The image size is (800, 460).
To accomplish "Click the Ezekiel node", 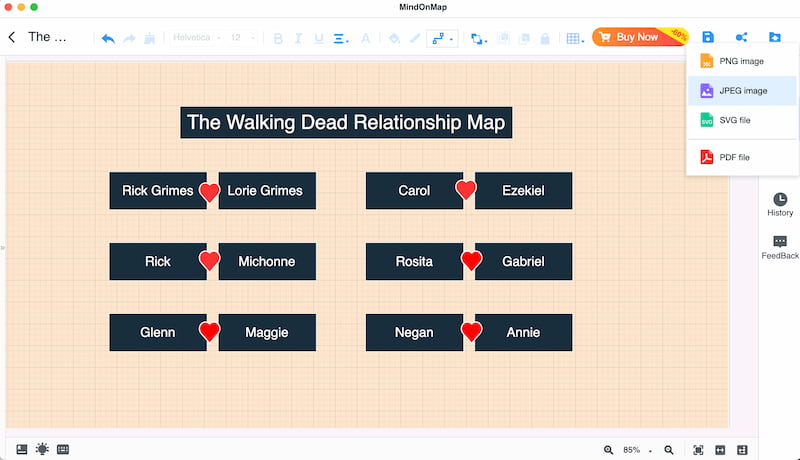I will click(x=523, y=191).
